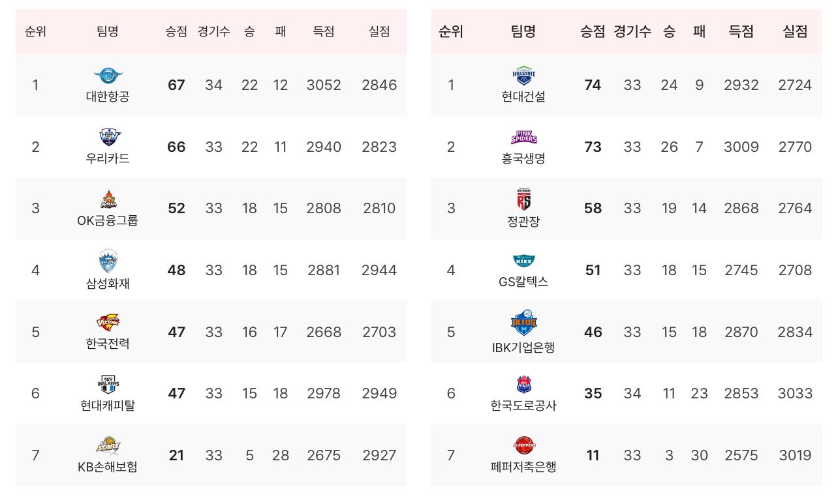The image size is (838, 504).
Task: Select the 현대캐피탈 Skywalkers logo
Action: pyautogui.click(x=108, y=384)
